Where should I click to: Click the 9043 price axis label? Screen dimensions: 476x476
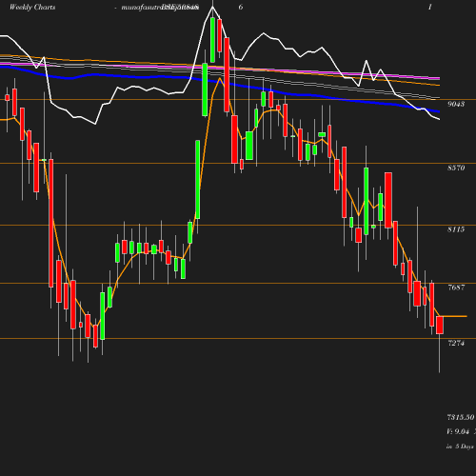point(456,104)
